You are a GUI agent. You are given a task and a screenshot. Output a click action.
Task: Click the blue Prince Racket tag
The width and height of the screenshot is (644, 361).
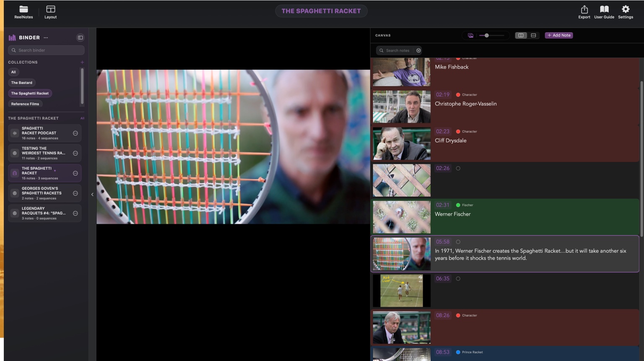click(x=470, y=352)
